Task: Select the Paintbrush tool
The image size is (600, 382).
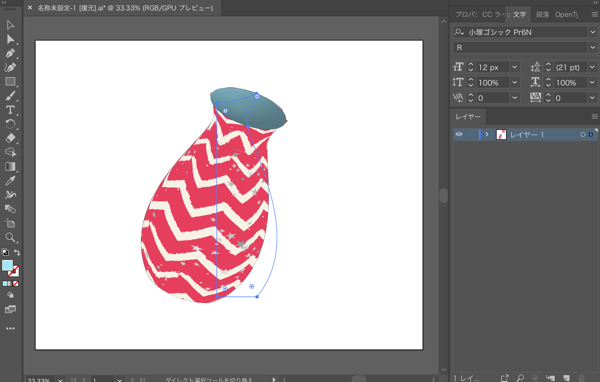Action: tap(10, 96)
